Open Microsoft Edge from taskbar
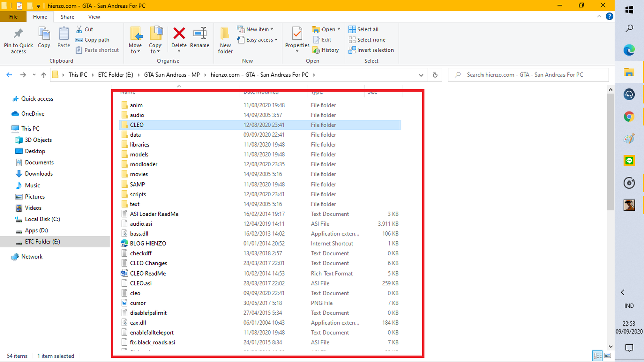The height and width of the screenshot is (362, 644). point(629,50)
